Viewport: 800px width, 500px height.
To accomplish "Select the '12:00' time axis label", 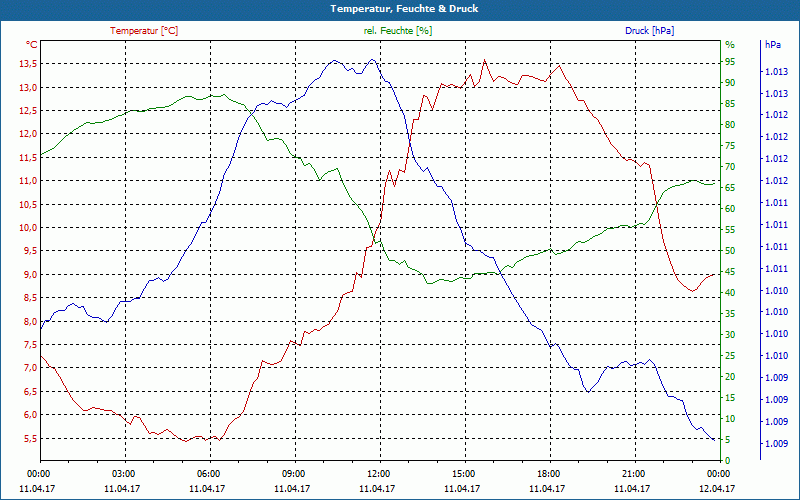I will click(x=380, y=473).
